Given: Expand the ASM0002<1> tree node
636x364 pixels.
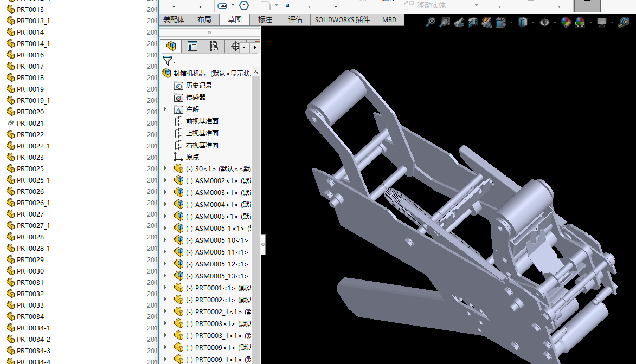Looking at the screenshot, I should click(166, 180).
